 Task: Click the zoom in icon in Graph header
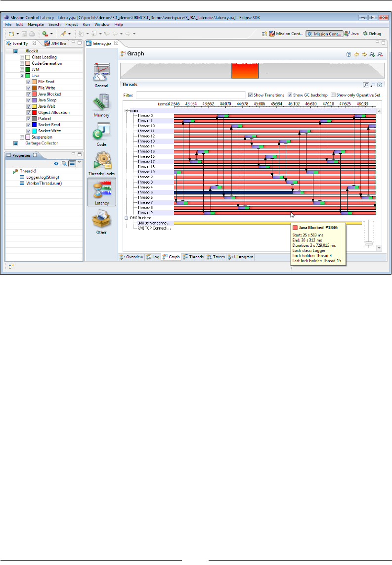[x=372, y=54]
